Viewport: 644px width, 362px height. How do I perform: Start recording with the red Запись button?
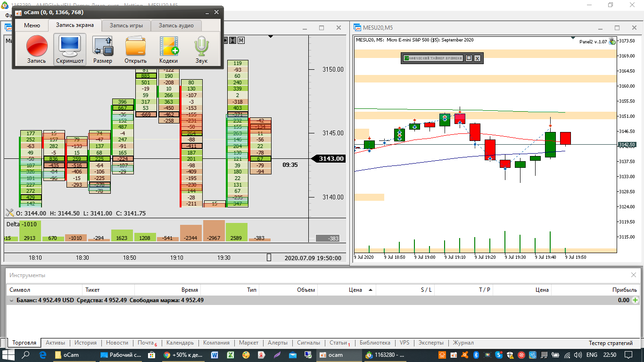[36, 49]
